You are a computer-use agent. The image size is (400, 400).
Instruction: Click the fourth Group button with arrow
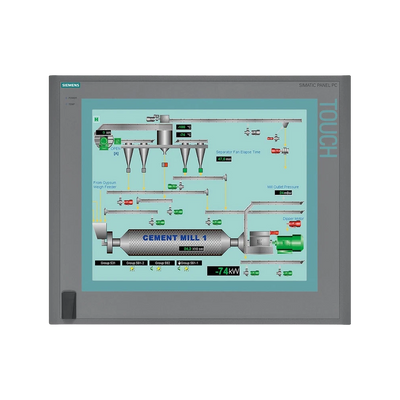189,263
